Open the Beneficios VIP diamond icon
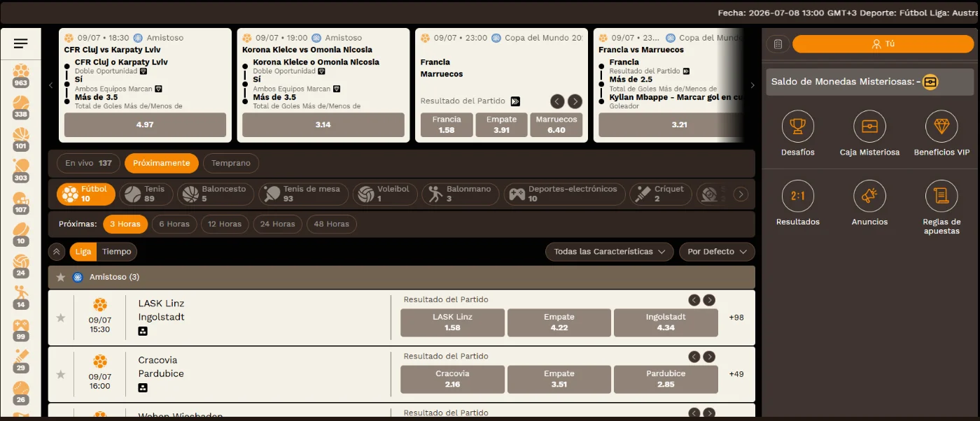 click(x=941, y=127)
